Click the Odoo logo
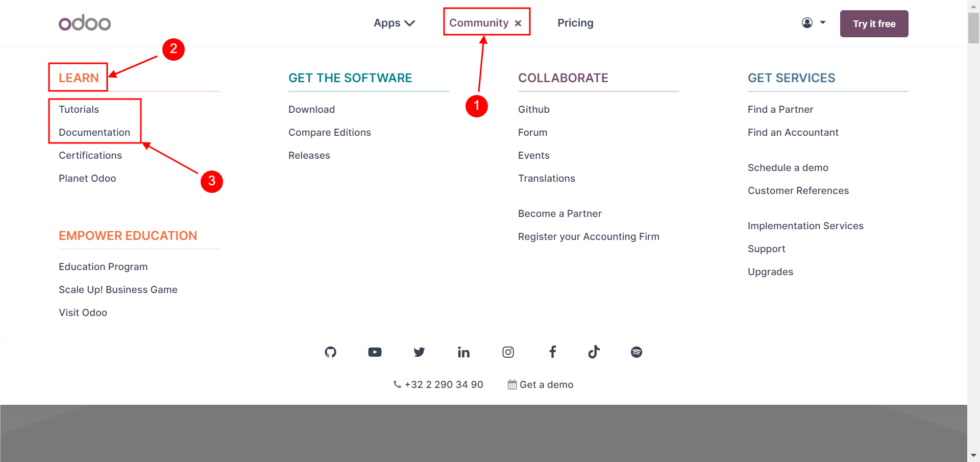980x462 pixels. [85, 23]
